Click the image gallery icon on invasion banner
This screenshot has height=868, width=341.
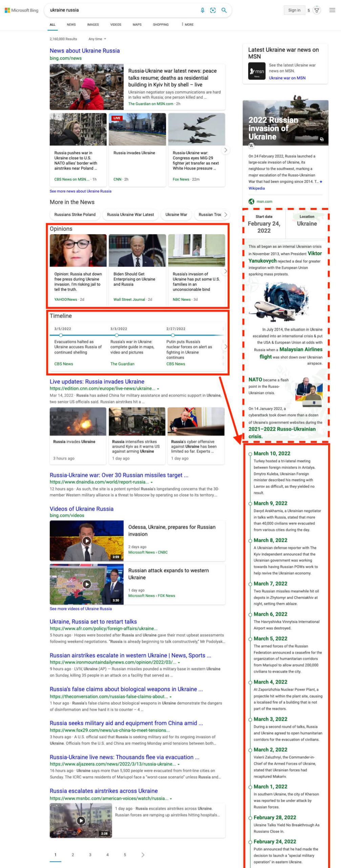[322, 139]
